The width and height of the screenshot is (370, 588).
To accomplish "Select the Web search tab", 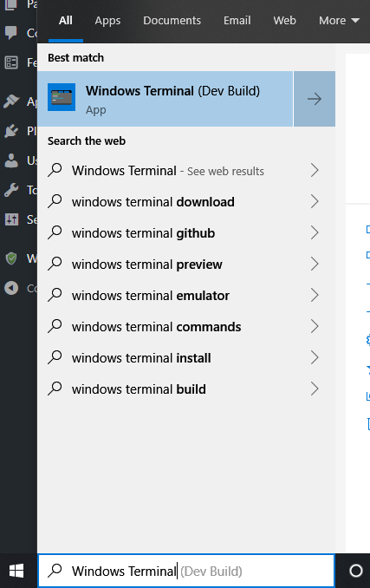I will (x=284, y=20).
